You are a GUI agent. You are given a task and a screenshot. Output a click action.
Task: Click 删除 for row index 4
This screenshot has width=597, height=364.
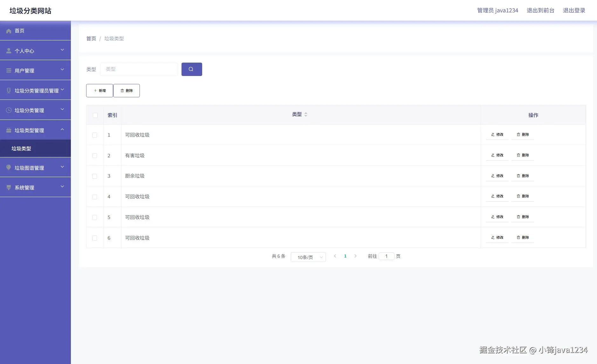coord(523,196)
